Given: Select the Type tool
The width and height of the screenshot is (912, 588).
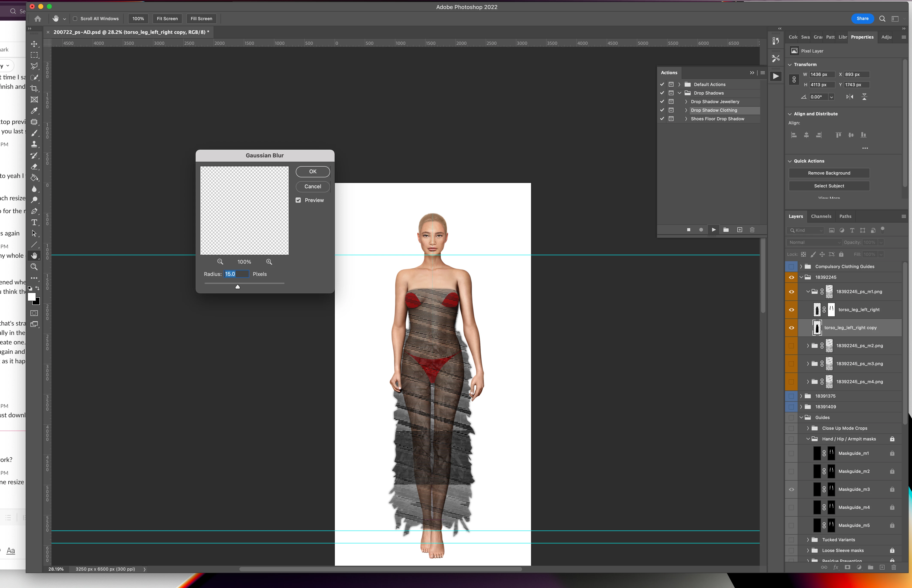Looking at the screenshot, I should 34,222.
